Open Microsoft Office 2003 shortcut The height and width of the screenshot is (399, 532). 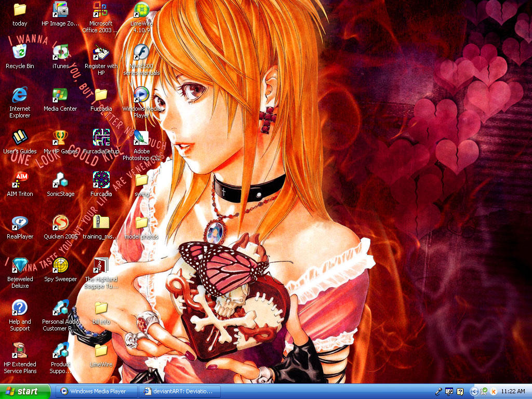pos(101,10)
